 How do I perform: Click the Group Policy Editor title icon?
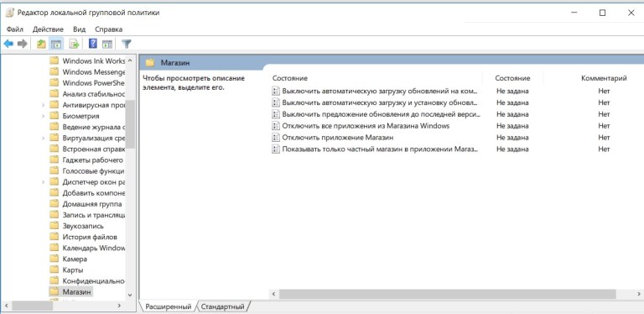click(10, 13)
